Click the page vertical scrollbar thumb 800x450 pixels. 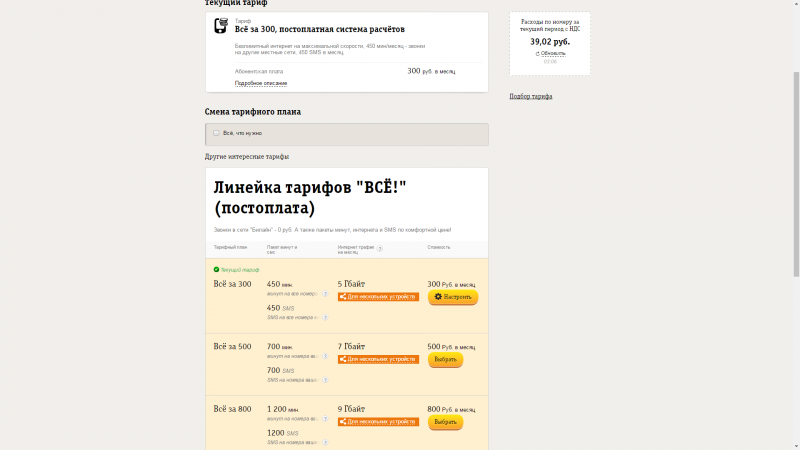pos(796,174)
